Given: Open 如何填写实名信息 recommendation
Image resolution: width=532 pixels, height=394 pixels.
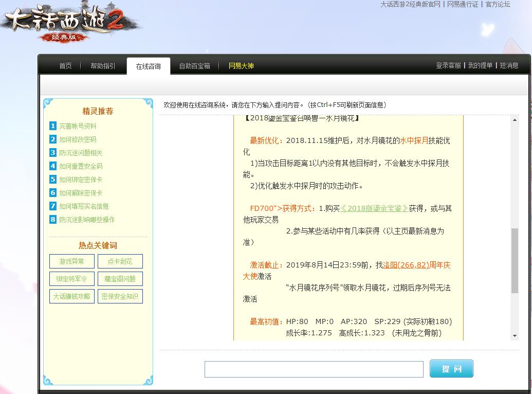Looking at the screenshot, I should (84, 206).
